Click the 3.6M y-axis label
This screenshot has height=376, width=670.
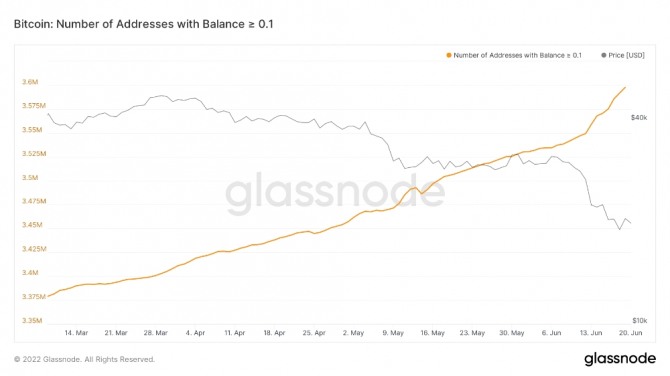pos(30,82)
